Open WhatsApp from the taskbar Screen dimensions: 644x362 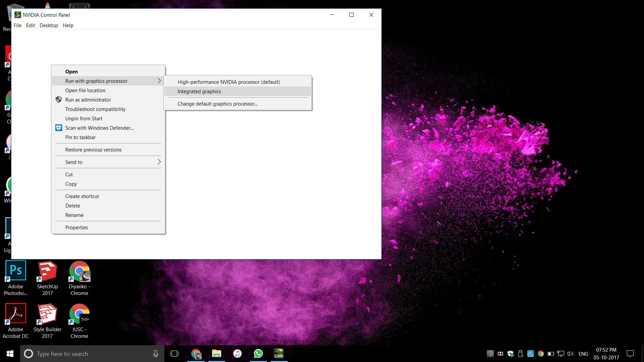258,354
